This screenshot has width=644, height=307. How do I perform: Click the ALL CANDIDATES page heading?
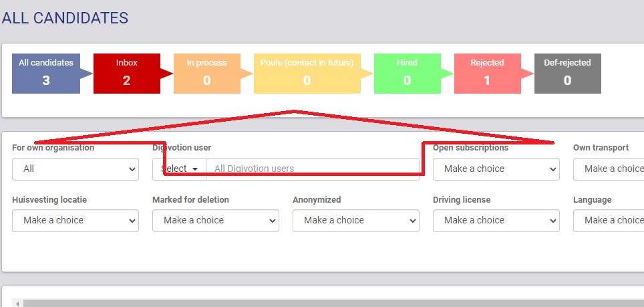point(65,18)
